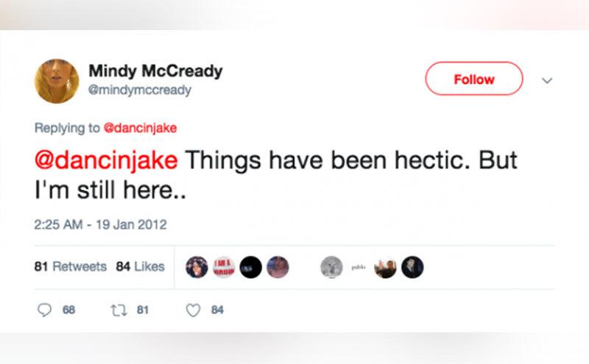View the '81 Retweets' list
The height and width of the screenshot is (364, 589).
pyautogui.click(x=71, y=266)
